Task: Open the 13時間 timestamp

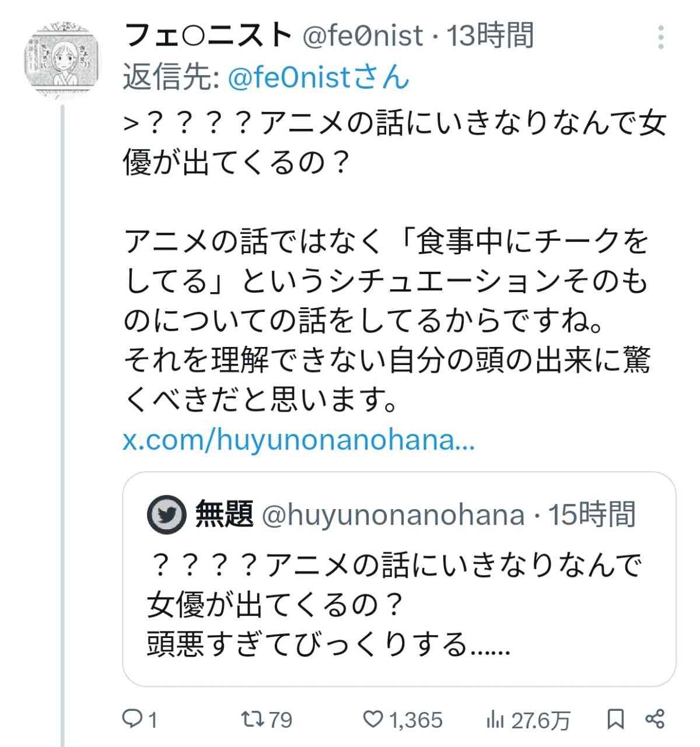Action: pos(491,36)
